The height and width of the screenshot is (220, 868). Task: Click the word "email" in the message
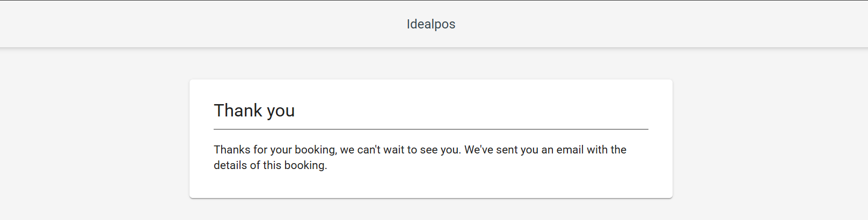[570, 150]
